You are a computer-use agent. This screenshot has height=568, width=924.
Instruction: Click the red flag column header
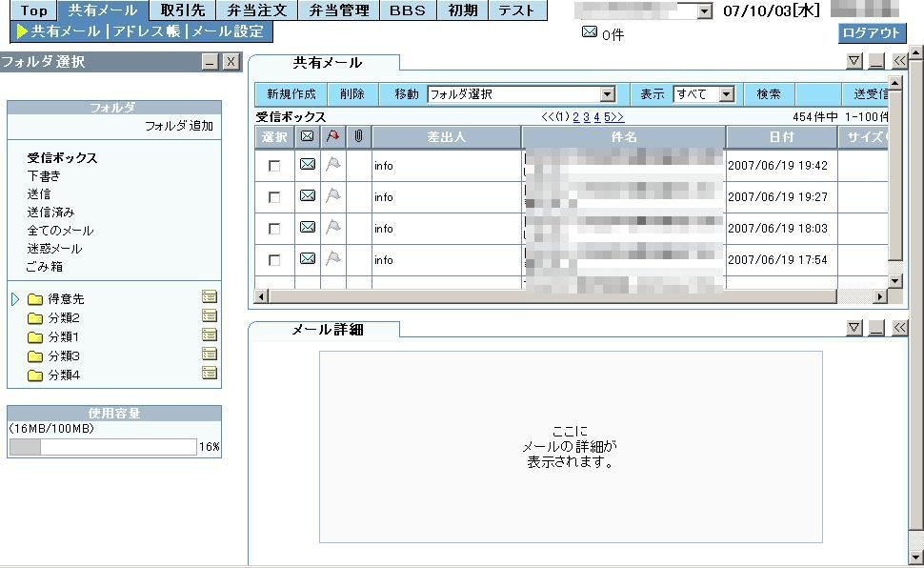click(x=333, y=137)
